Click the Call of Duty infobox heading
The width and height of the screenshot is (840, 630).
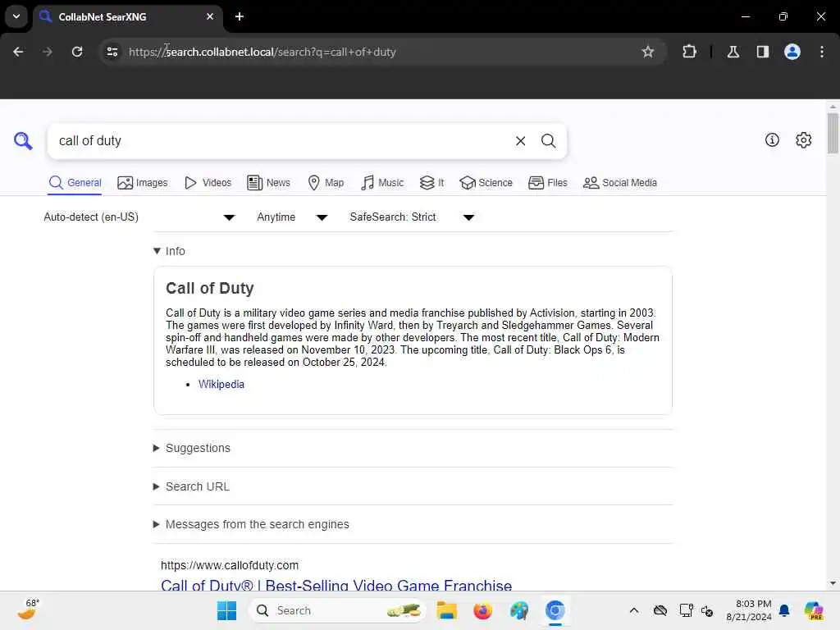tap(210, 288)
